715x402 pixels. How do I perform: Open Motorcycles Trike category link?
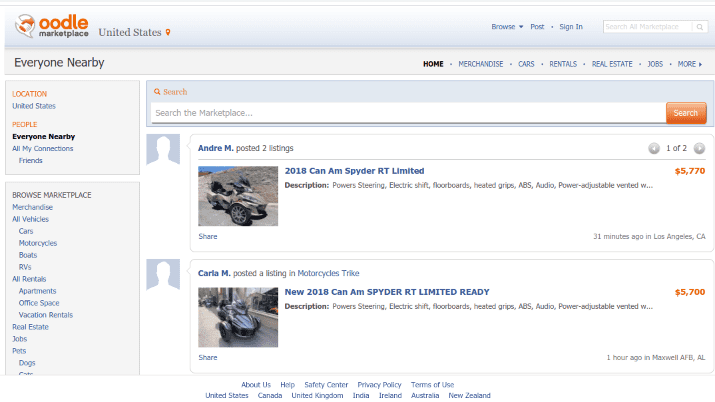click(x=328, y=273)
